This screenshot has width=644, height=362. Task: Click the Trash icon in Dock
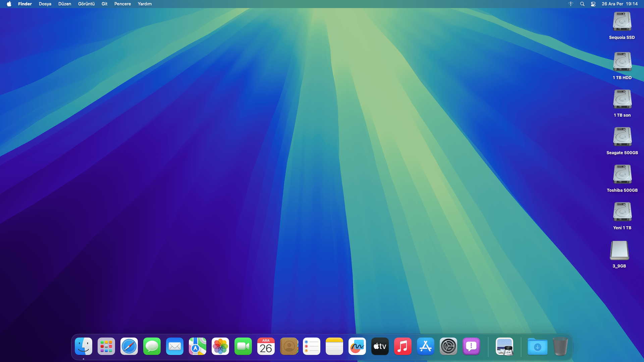tap(560, 346)
